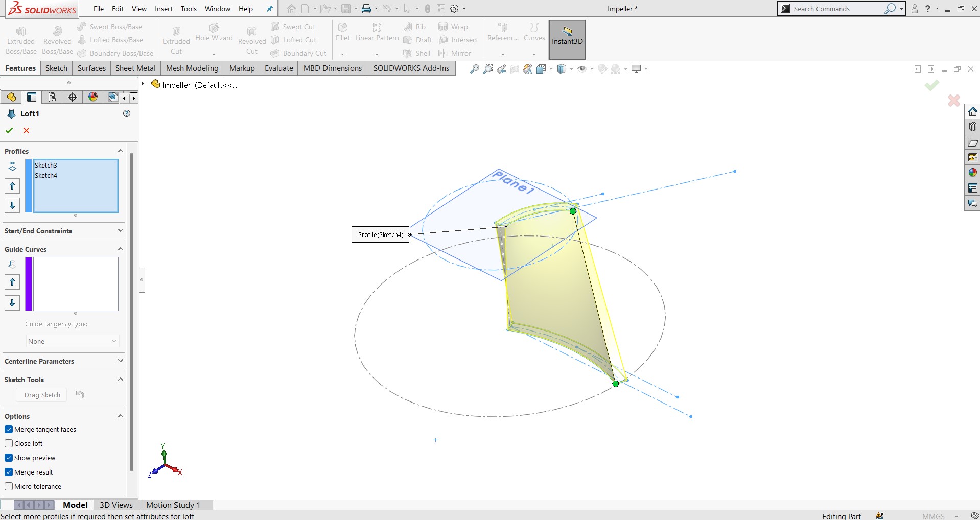Open the 3D Views tab

pos(116,505)
